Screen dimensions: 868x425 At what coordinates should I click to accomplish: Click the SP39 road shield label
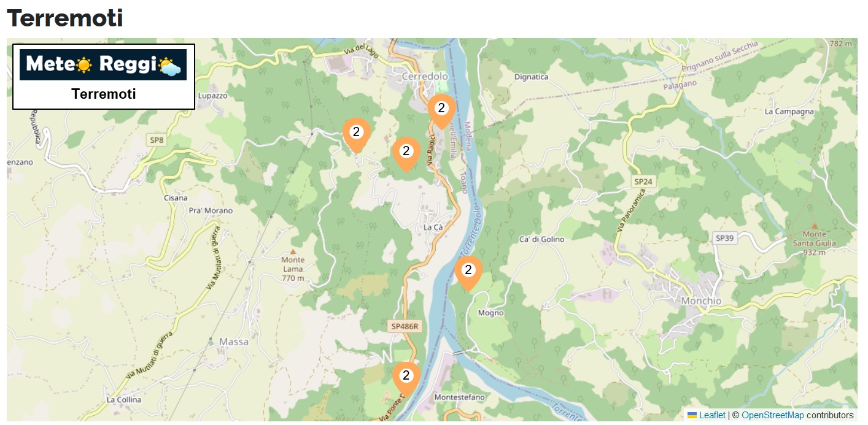tap(725, 238)
